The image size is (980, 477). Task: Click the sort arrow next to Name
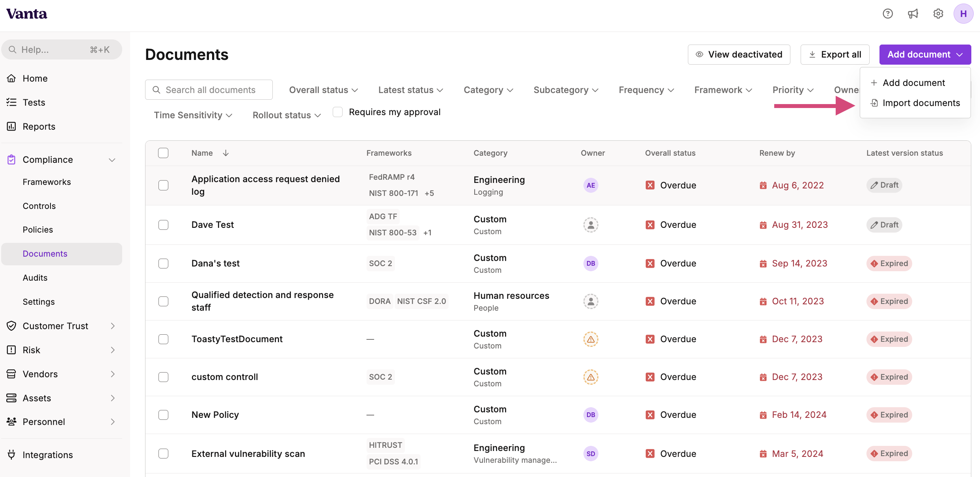(x=226, y=153)
